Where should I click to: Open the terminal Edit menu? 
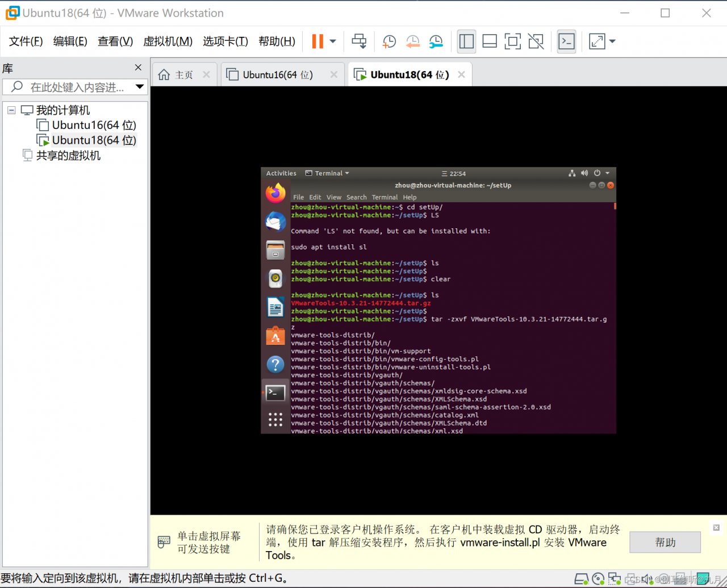coord(315,197)
